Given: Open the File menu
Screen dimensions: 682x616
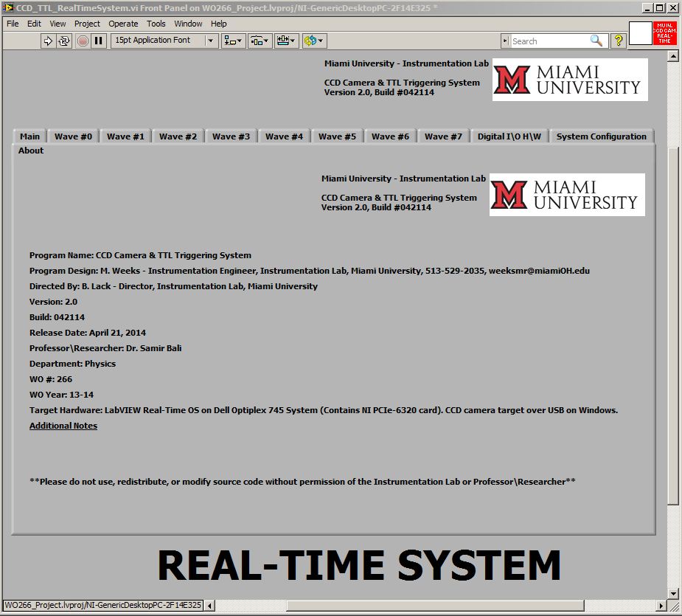Looking at the screenshot, I should (13, 24).
